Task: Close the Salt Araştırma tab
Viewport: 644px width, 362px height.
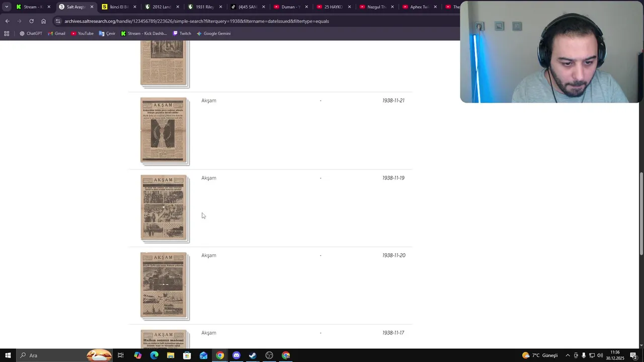Action: click(92, 7)
